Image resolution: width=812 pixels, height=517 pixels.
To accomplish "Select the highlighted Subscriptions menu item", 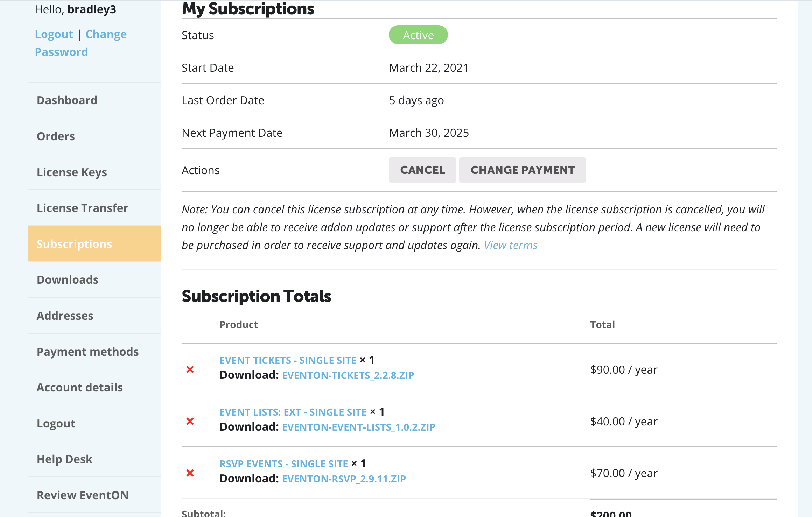I will (94, 244).
